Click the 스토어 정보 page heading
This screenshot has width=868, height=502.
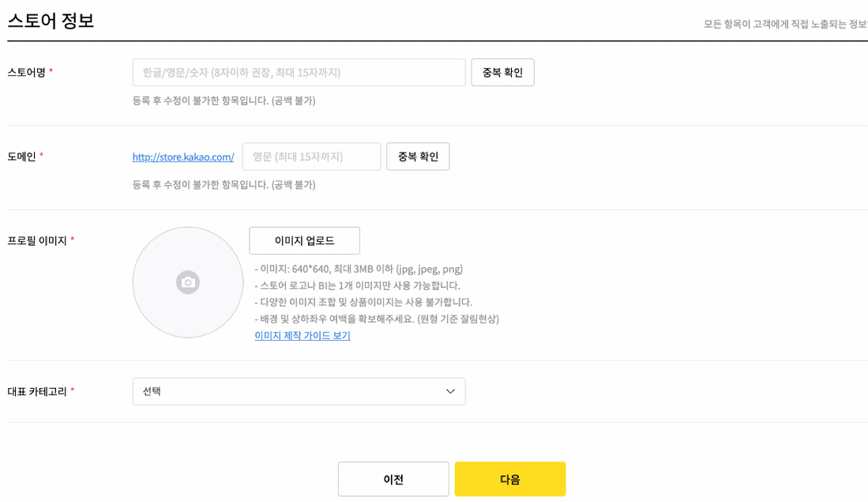(51, 21)
